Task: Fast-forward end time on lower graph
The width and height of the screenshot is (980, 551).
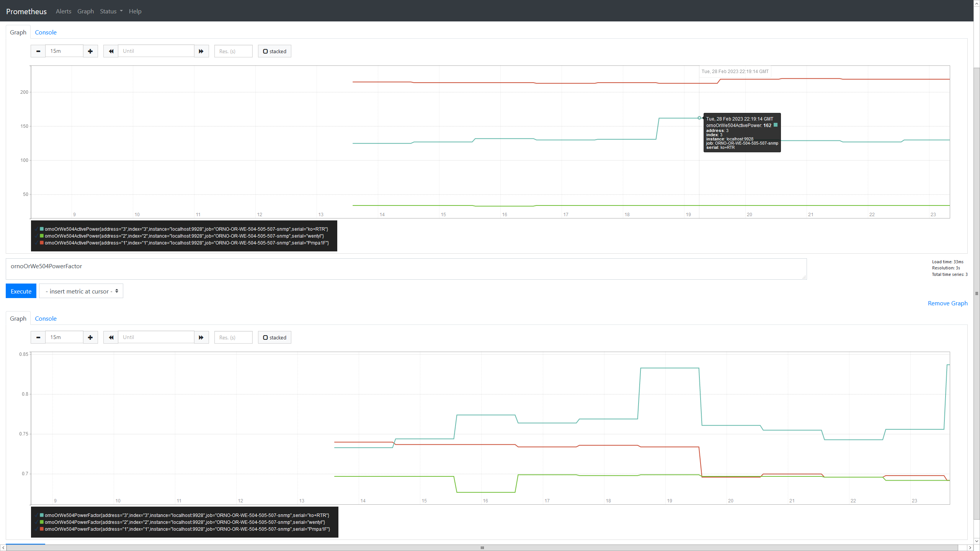Action: pos(201,337)
